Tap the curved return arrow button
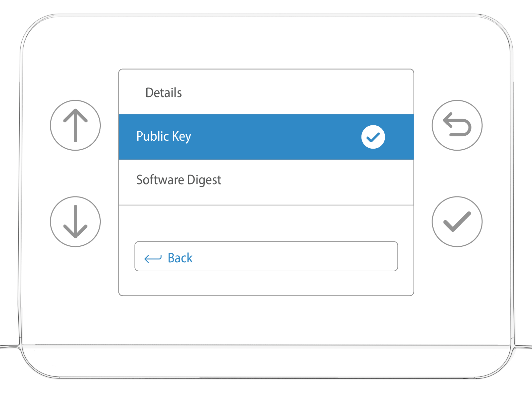 coord(457,125)
